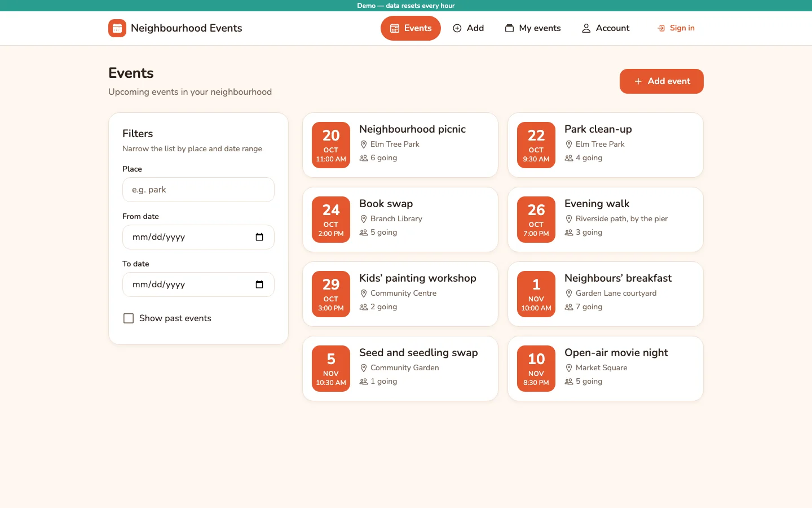Focus the To date input field
Image resolution: width=812 pixels, height=508 pixels.
coord(198,284)
